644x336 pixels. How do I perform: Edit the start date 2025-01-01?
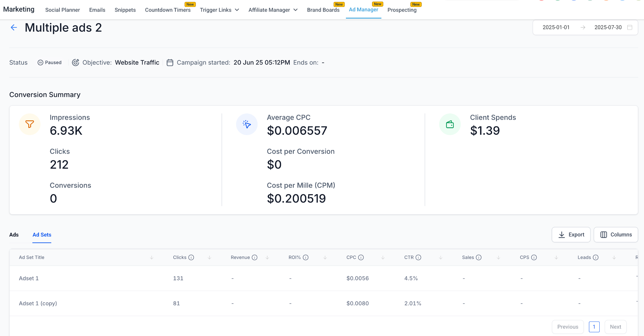tap(556, 27)
